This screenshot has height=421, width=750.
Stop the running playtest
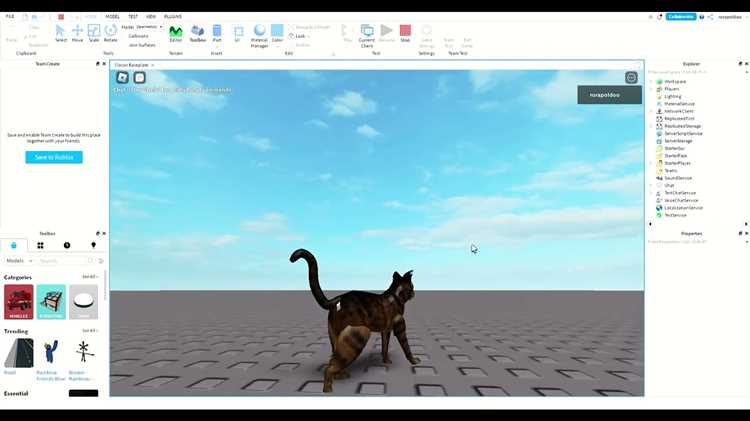405,33
